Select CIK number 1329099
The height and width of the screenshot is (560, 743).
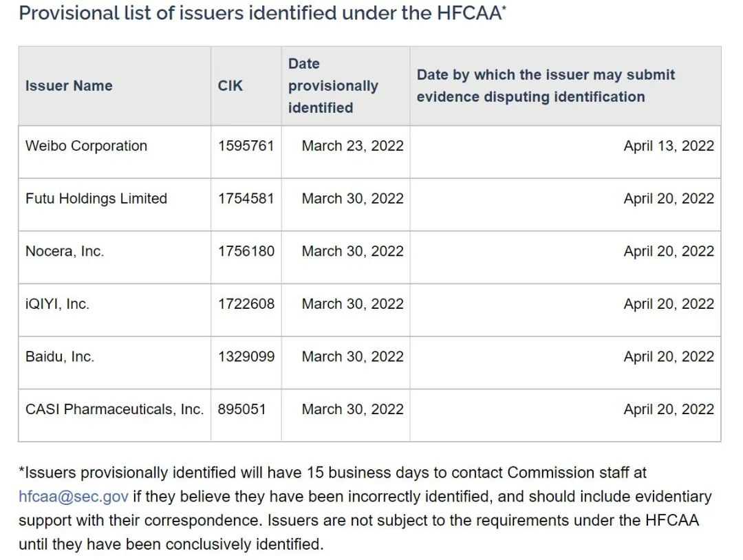pyautogui.click(x=246, y=357)
